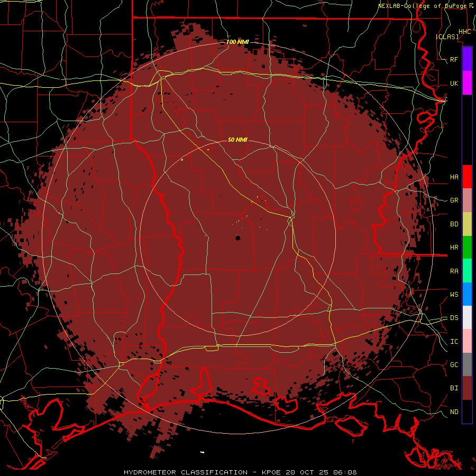Click the HR legend label
The image size is (476, 476).
click(454, 248)
